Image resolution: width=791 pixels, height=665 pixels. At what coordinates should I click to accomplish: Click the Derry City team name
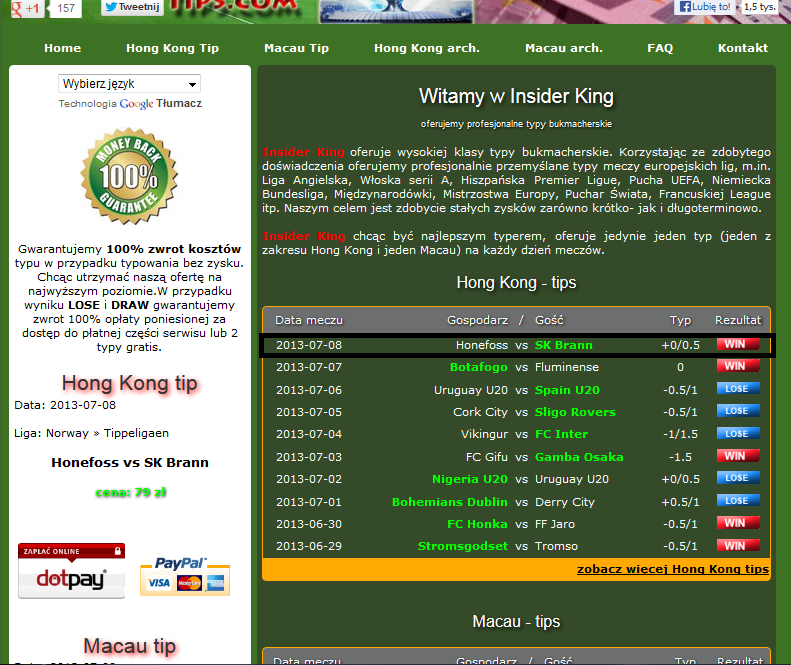[x=564, y=502]
